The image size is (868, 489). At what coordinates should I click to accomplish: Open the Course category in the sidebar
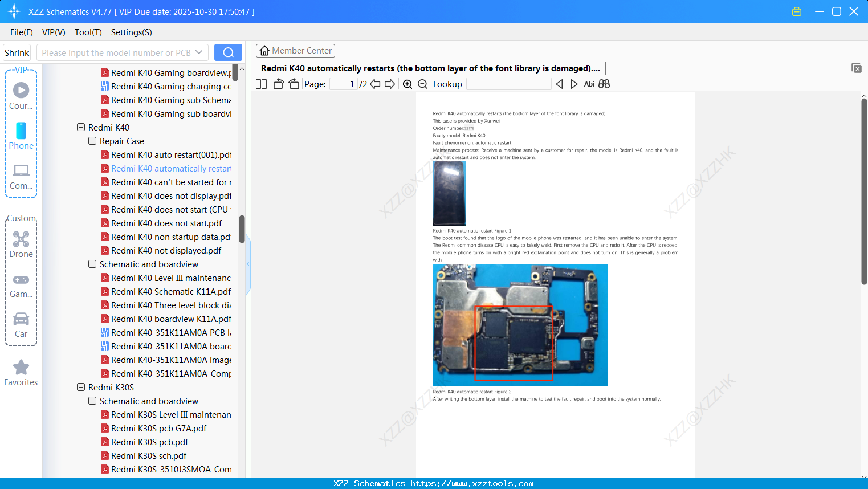pyautogui.click(x=21, y=96)
